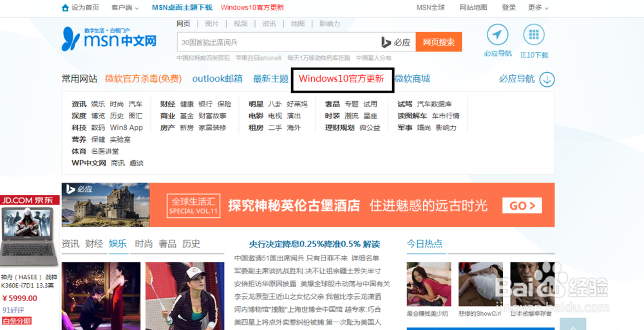Select the 影响力 search tab

pyautogui.click(x=330, y=24)
